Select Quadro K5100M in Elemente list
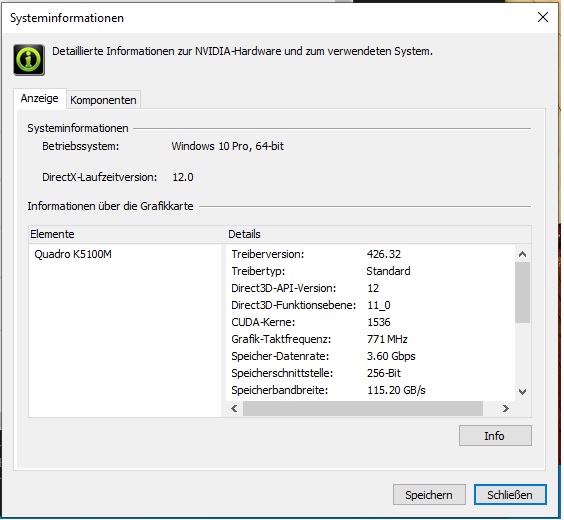This screenshot has height=520, width=564. (x=73, y=254)
